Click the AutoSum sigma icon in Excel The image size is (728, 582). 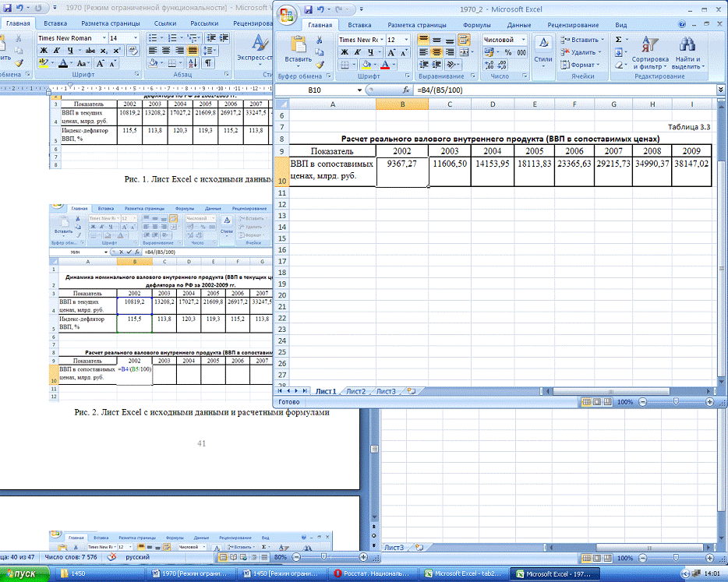[x=618, y=40]
